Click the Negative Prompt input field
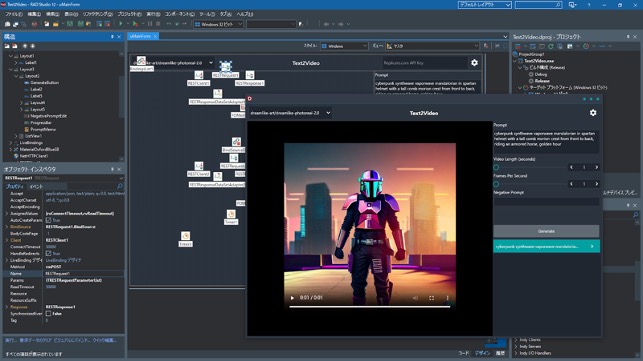Image resolution: width=643 pixels, height=361 pixels. coord(546,201)
